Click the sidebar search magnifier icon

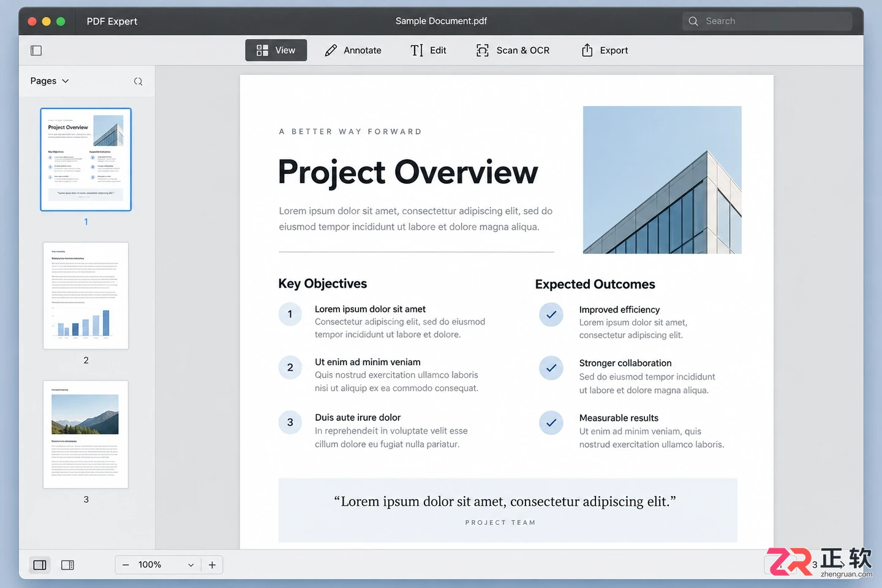click(138, 81)
